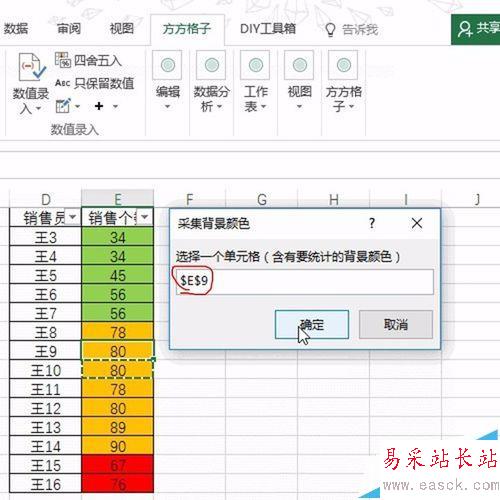The image size is (500, 500).
Task: Open the 工作表 group icon
Action: [255, 65]
